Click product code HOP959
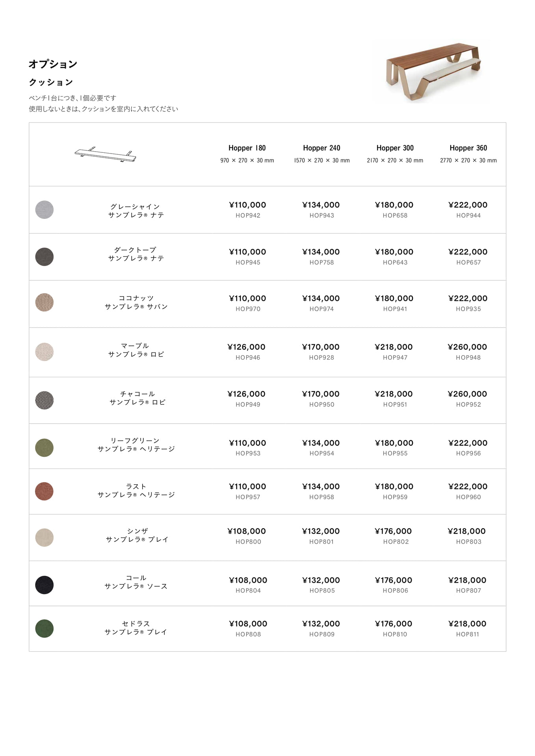535x756 pixels. (x=395, y=497)
